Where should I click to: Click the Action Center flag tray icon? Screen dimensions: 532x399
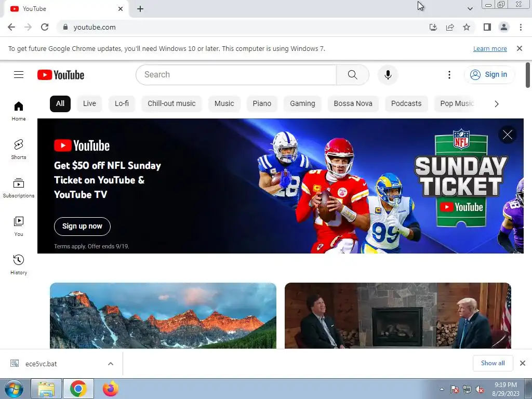click(454, 389)
